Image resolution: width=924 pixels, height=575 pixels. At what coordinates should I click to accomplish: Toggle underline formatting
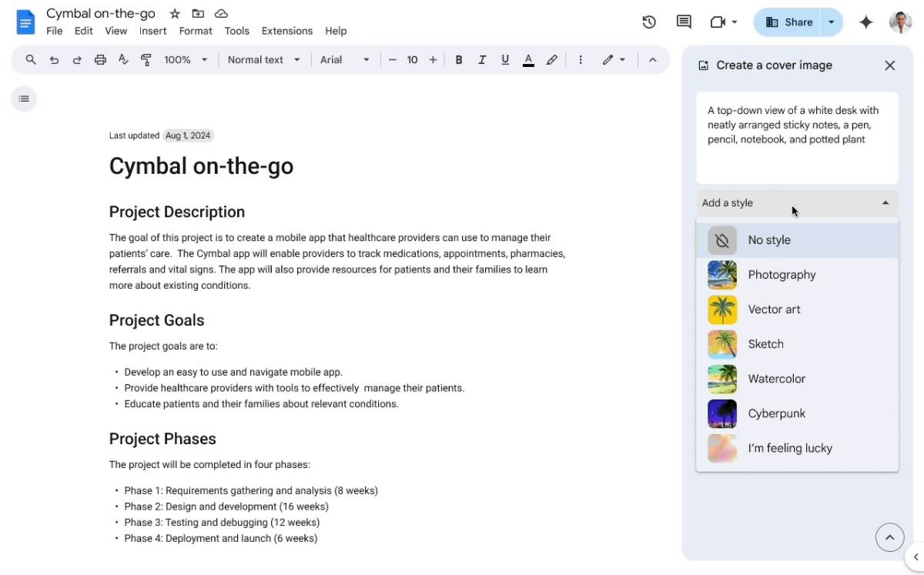click(505, 59)
